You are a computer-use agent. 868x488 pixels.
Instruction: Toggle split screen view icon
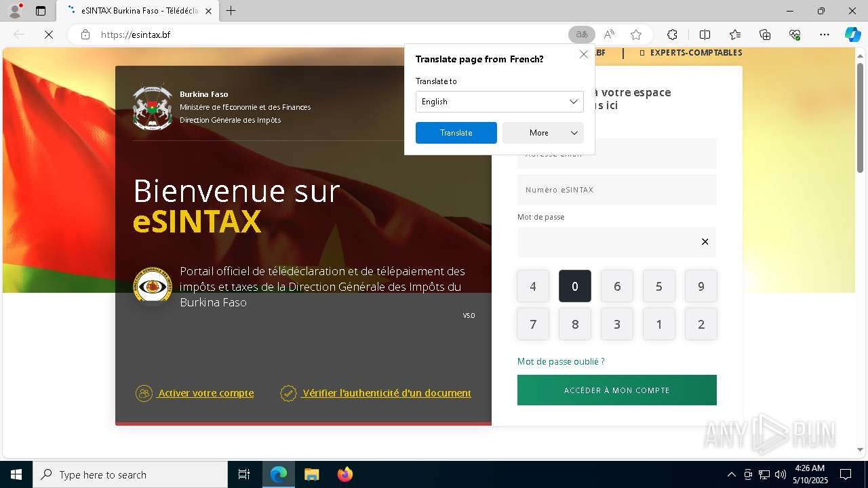coord(705,35)
